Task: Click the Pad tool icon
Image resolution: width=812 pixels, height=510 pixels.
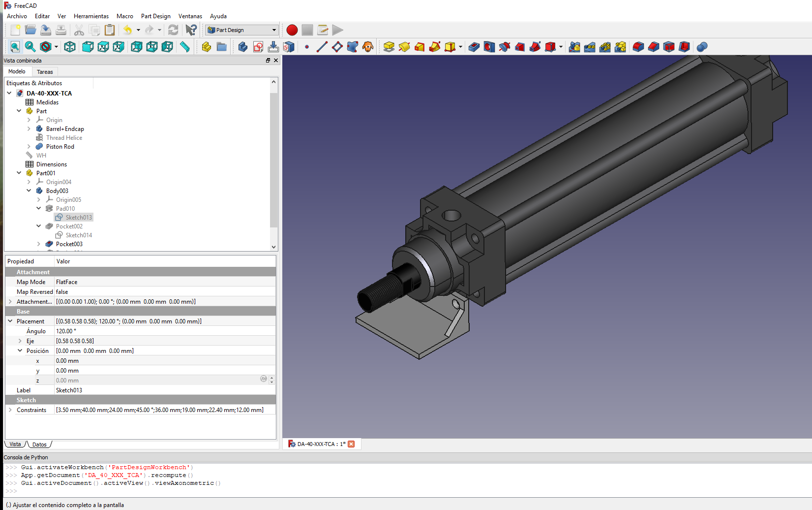Action: point(389,47)
